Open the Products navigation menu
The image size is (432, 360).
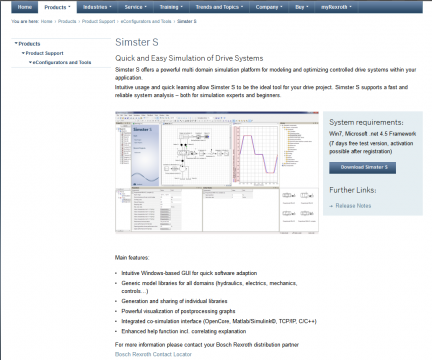(x=57, y=7)
